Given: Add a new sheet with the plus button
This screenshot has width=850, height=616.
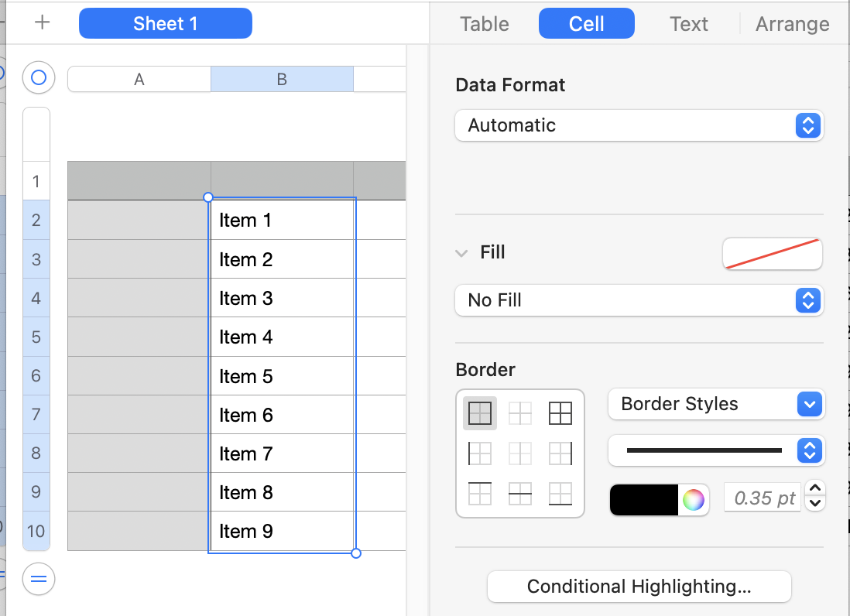Looking at the screenshot, I should (x=43, y=23).
